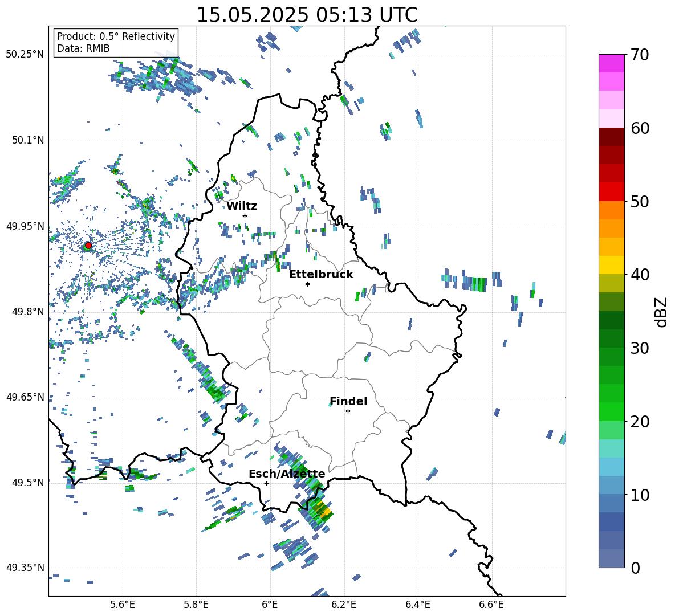Screen dimensions: 675x616
Task: Click the plus marker below Esch/Alzette
Action: (266, 483)
